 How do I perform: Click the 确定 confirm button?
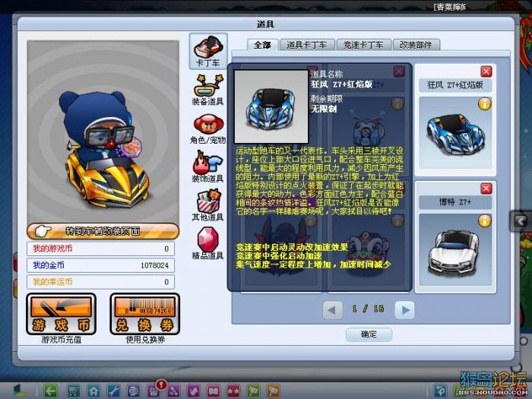point(369,334)
